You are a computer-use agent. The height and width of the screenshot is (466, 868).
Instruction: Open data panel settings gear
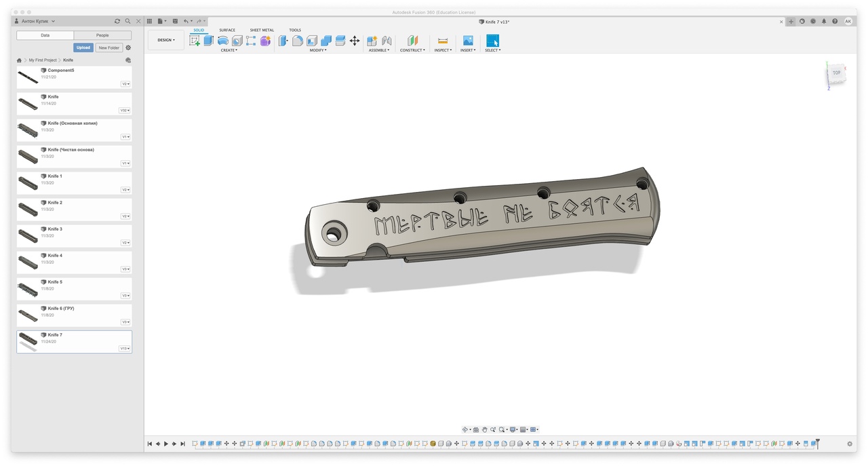click(x=128, y=47)
